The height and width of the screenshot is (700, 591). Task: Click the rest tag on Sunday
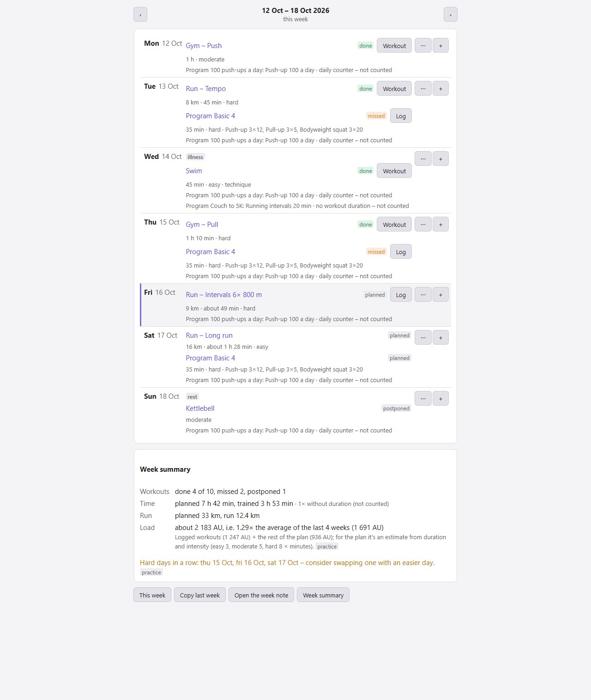click(x=193, y=396)
